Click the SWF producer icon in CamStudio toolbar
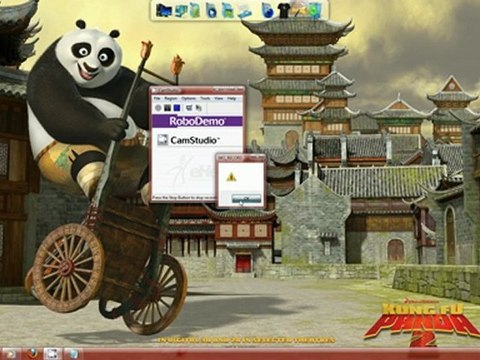480x360 pixels. point(199,108)
